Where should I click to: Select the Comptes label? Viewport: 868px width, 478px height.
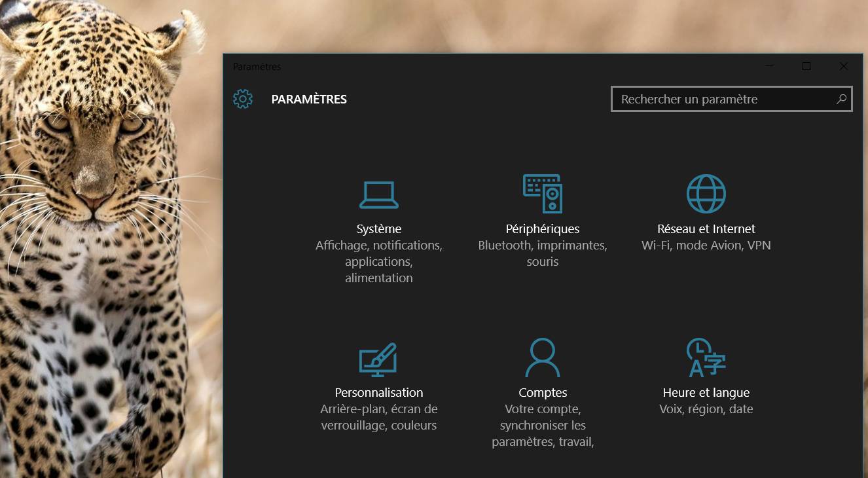pos(543,393)
